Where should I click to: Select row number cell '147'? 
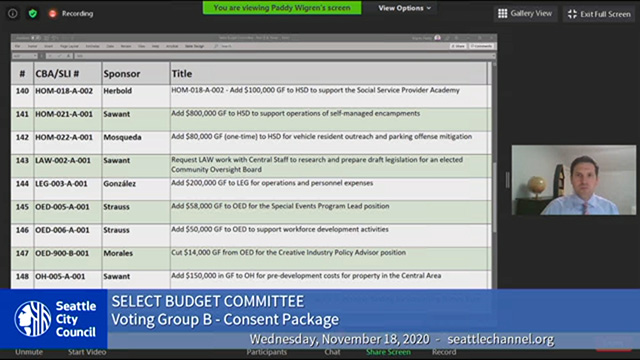[x=22, y=259]
